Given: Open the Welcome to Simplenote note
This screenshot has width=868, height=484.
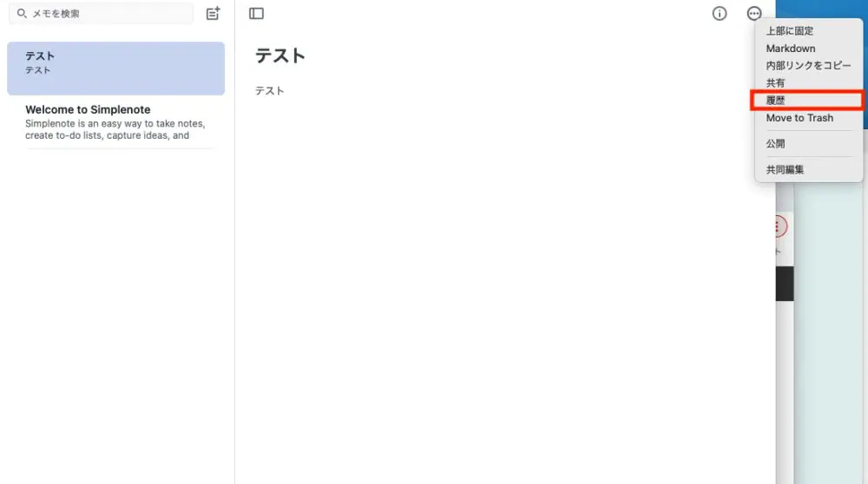Looking at the screenshot, I should pos(115,122).
